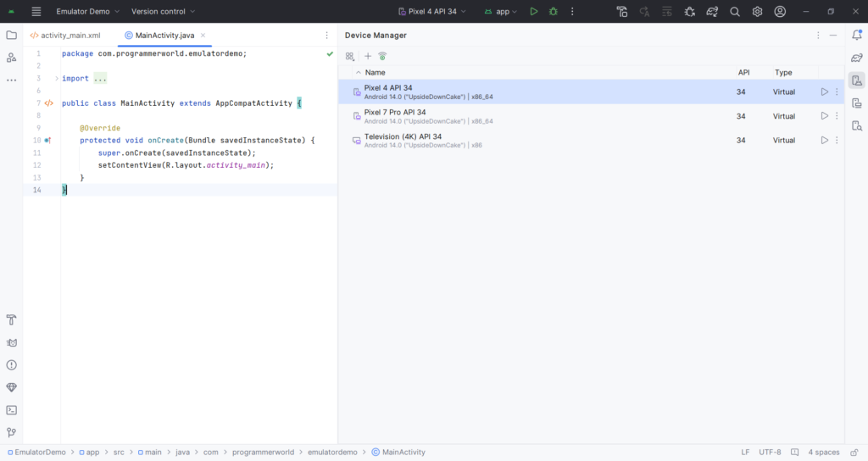This screenshot has width=868, height=461.
Task: Click Search Everywhere magnifier icon
Action: coord(735,11)
